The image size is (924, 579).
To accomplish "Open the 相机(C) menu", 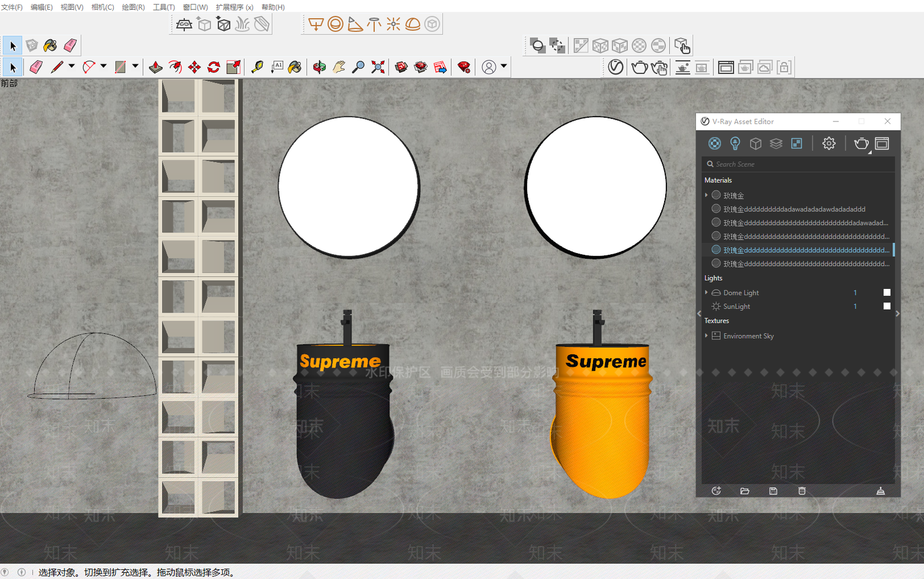I will (x=103, y=7).
